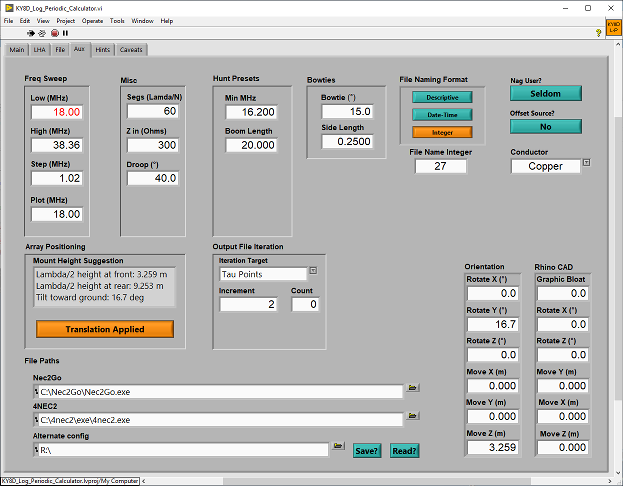Click the Alternate config path field

183,450
